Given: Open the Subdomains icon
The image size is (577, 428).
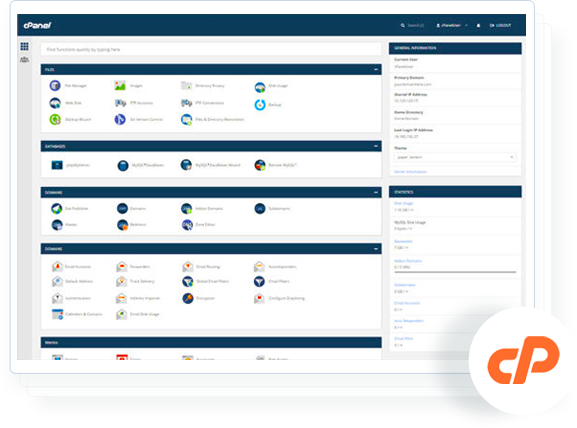Looking at the screenshot, I should pyautogui.click(x=260, y=209).
